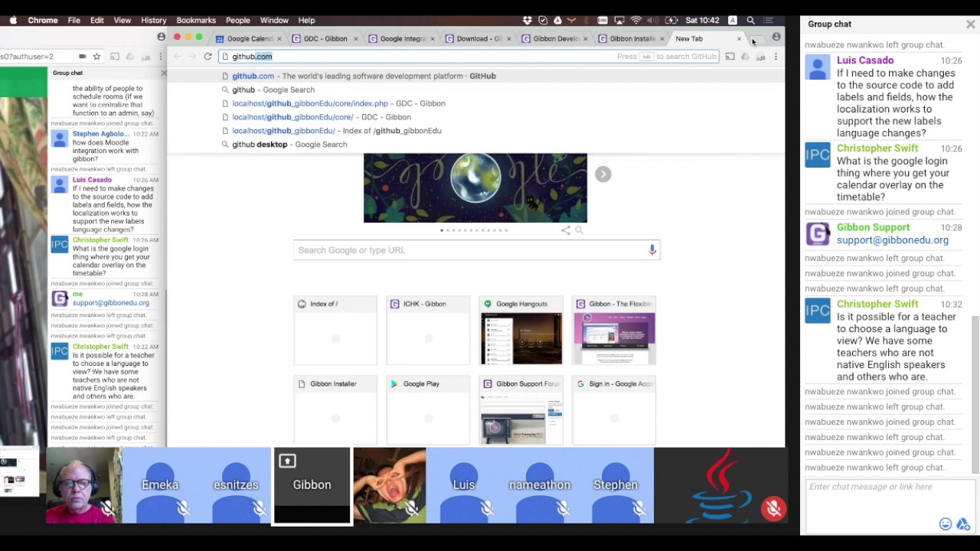Image resolution: width=980 pixels, height=551 pixels.
Task: Select localhost core/index.php suggestion
Action: (475, 103)
